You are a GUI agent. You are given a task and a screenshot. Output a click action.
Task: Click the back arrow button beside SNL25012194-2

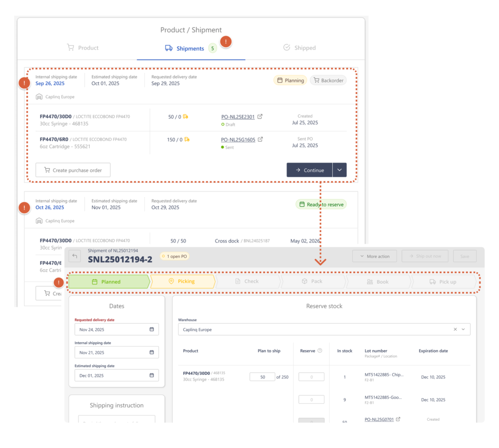click(x=75, y=256)
